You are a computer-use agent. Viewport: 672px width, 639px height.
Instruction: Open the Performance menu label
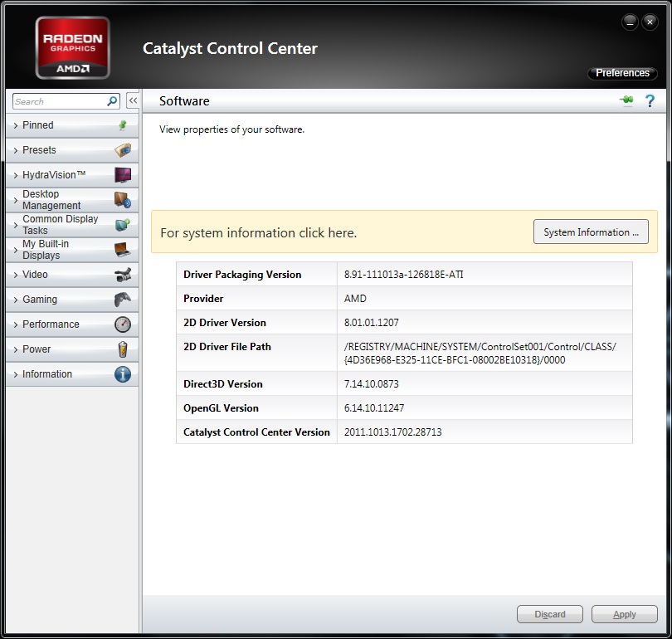click(x=51, y=324)
